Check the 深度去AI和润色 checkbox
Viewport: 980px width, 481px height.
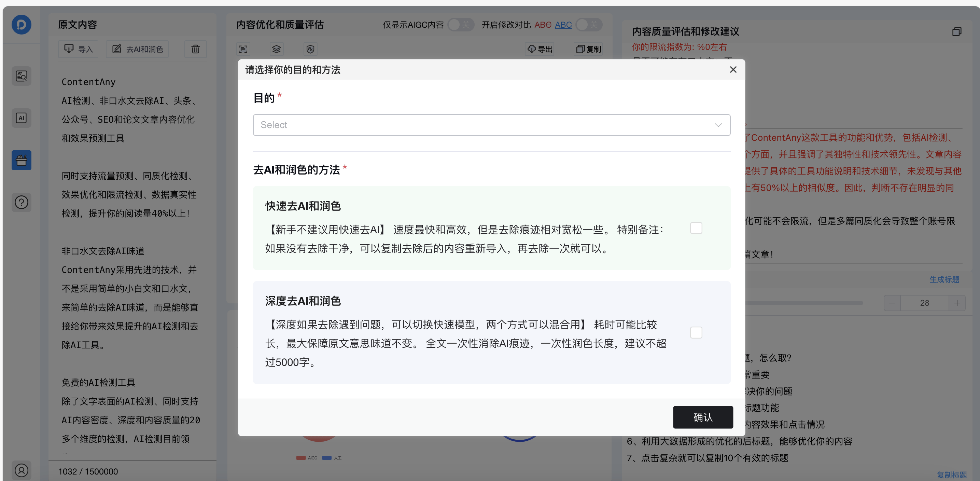coord(696,333)
